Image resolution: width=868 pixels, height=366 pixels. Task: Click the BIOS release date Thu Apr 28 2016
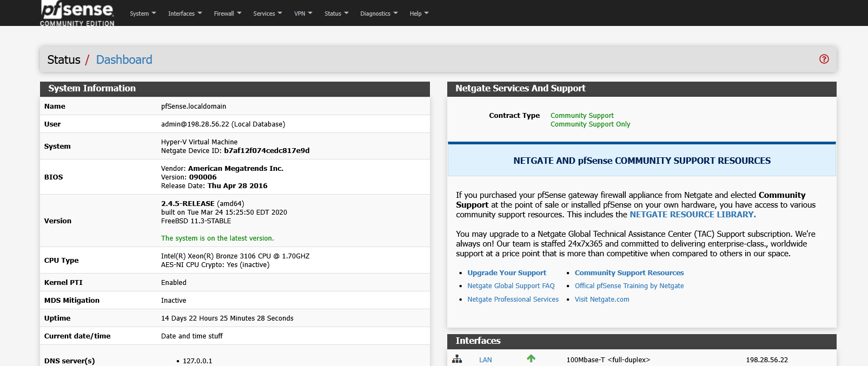tap(237, 186)
